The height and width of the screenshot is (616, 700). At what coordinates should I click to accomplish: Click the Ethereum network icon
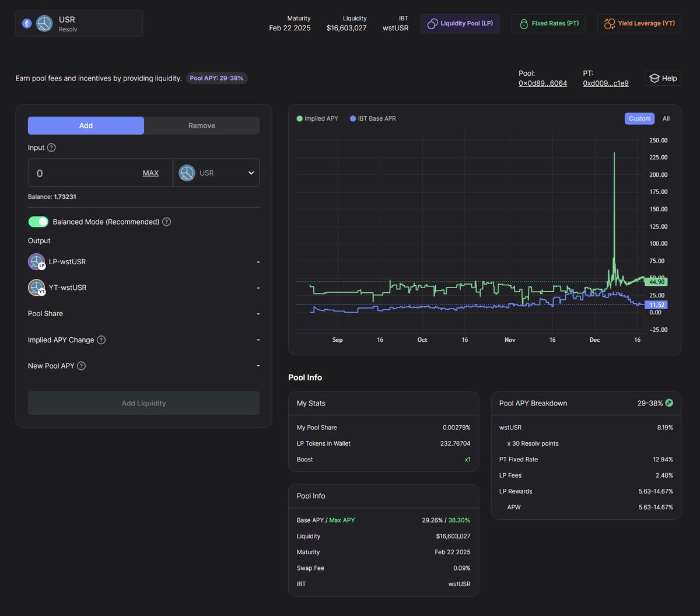point(27,23)
